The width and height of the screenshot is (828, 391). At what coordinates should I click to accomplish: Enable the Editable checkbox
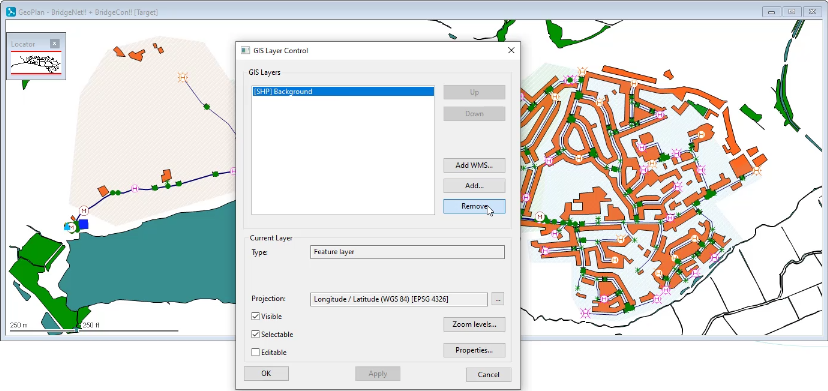click(256, 352)
